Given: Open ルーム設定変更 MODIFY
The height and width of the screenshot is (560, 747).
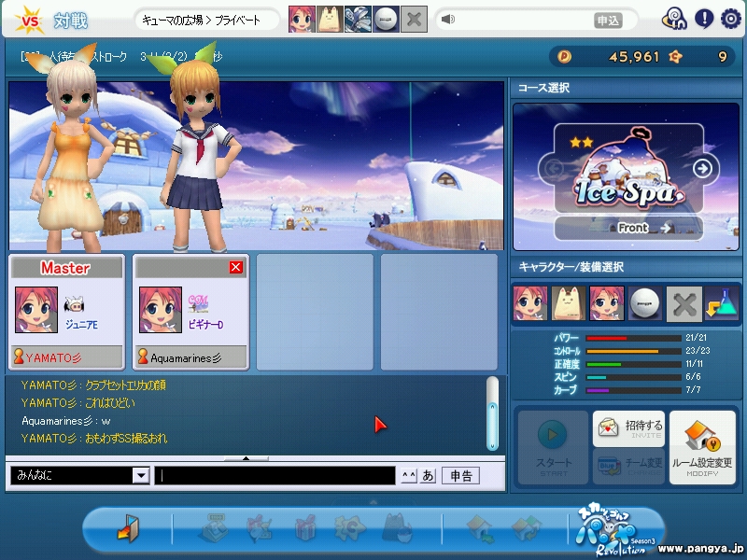Looking at the screenshot, I should [x=702, y=448].
